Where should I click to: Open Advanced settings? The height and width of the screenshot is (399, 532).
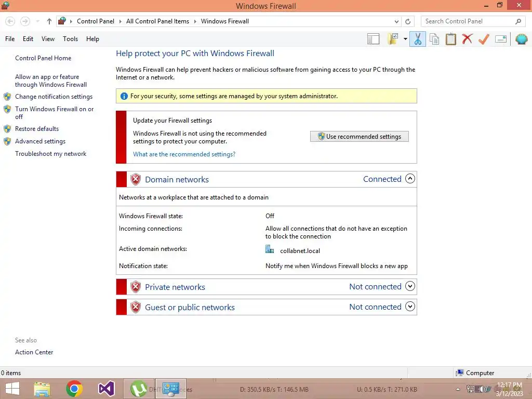(x=40, y=141)
